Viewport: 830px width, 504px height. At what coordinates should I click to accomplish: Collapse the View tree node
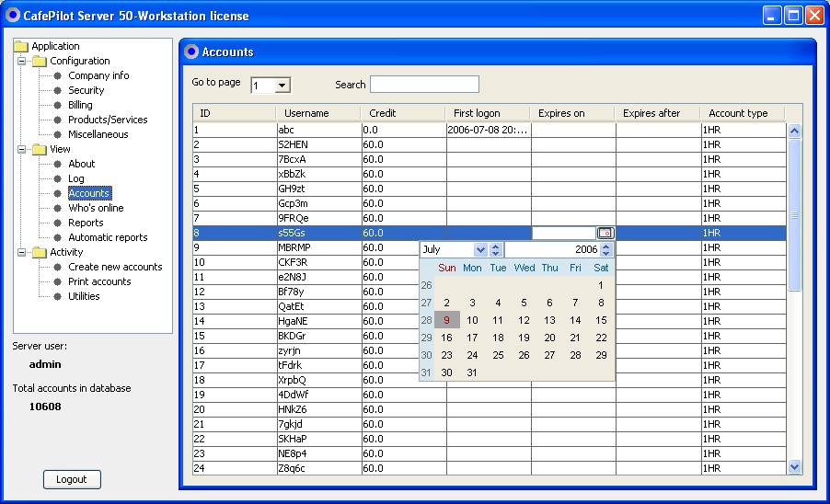click(22, 149)
